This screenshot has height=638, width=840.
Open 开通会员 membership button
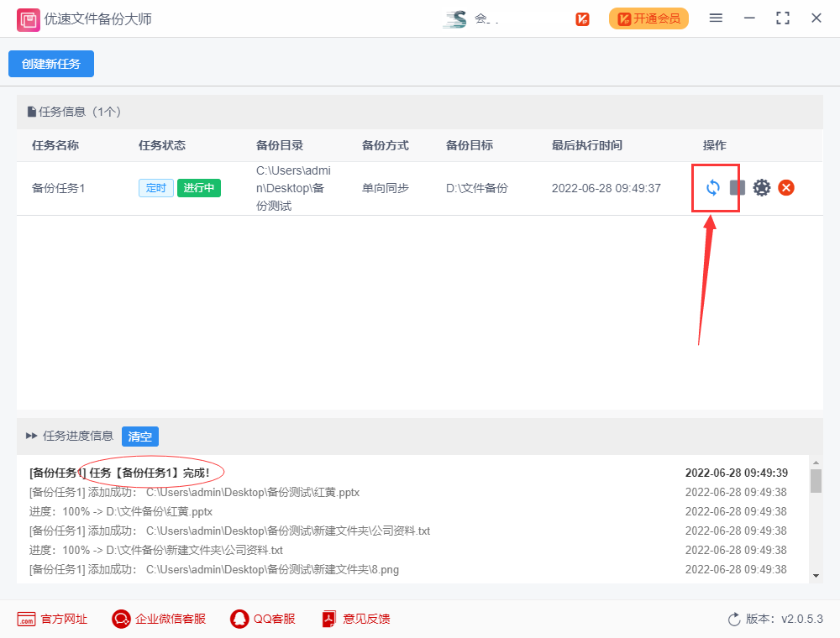coord(648,18)
